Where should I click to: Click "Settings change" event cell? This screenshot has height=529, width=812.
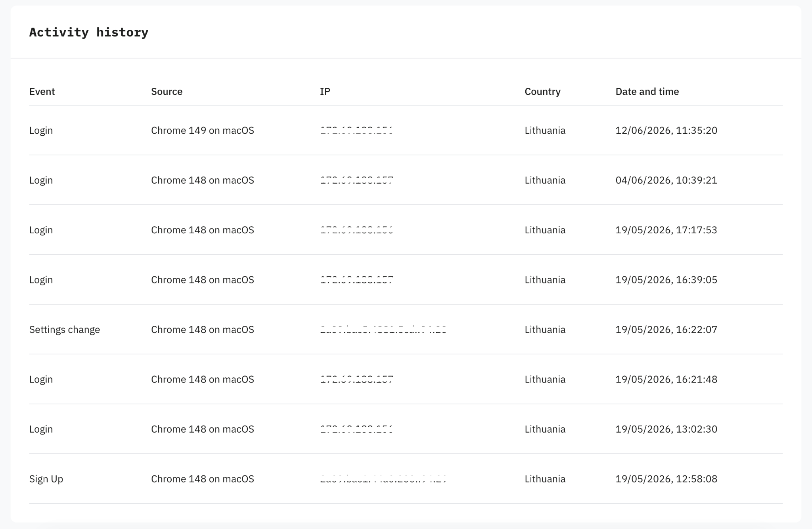pyautogui.click(x=65, y=330)
